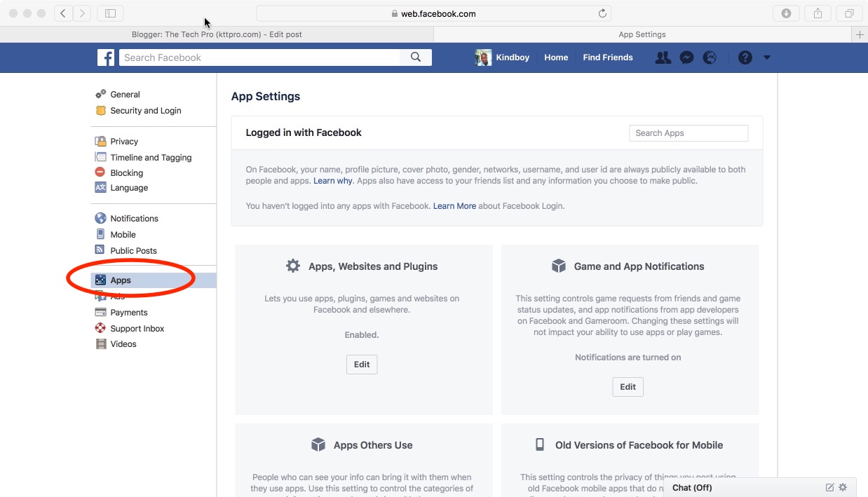Click the Kindboy profile picture
868x497 pixels.
click(483, 57)
